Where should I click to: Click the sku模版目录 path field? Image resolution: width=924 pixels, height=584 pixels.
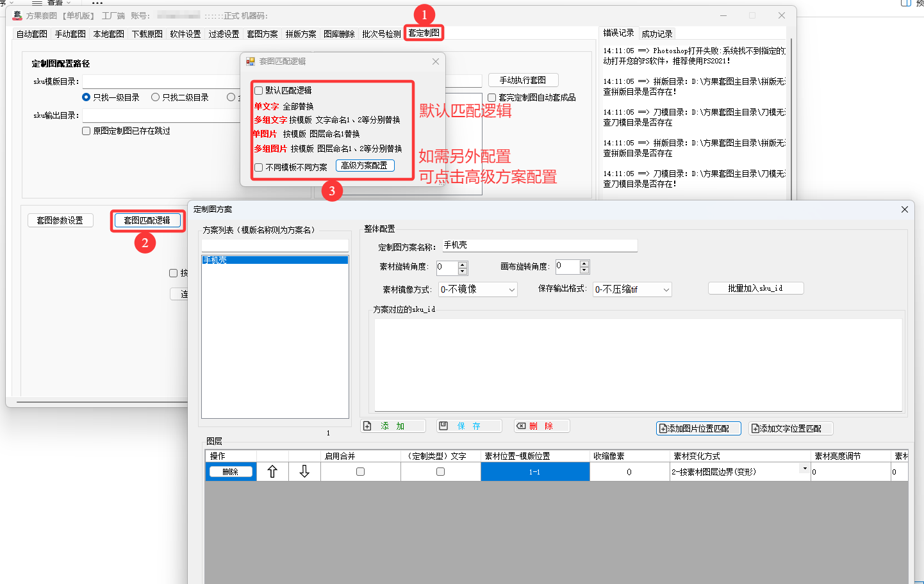(x=161, y=81)
